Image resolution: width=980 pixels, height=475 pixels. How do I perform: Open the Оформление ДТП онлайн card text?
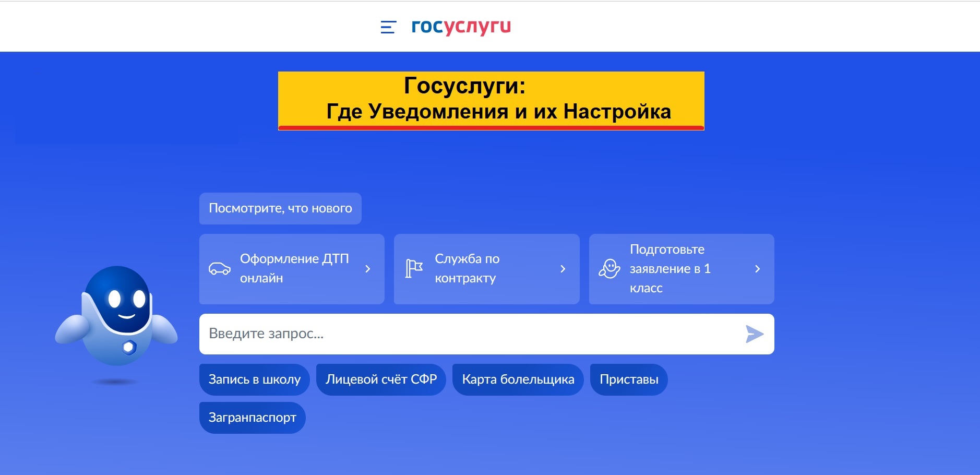[x=294, y=268]
